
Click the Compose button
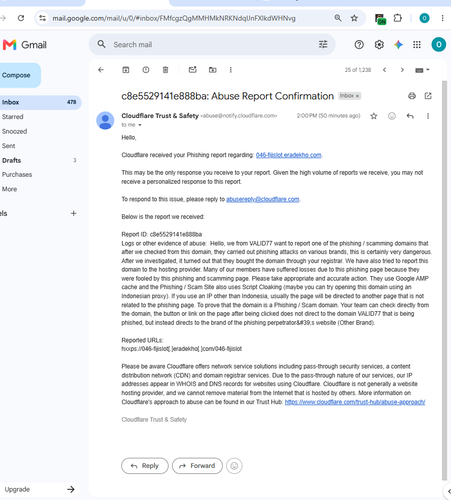pos(19,75)
